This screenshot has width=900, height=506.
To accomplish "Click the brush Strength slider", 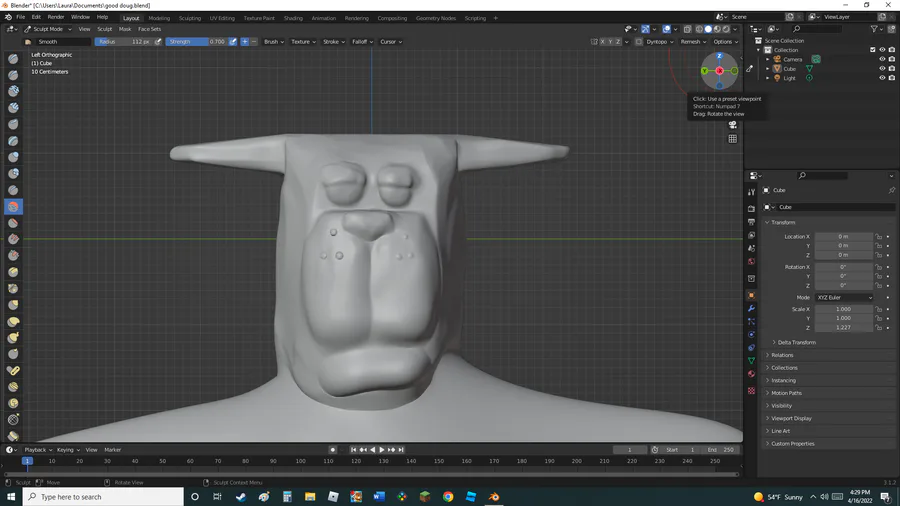I will tap(195, 42).
